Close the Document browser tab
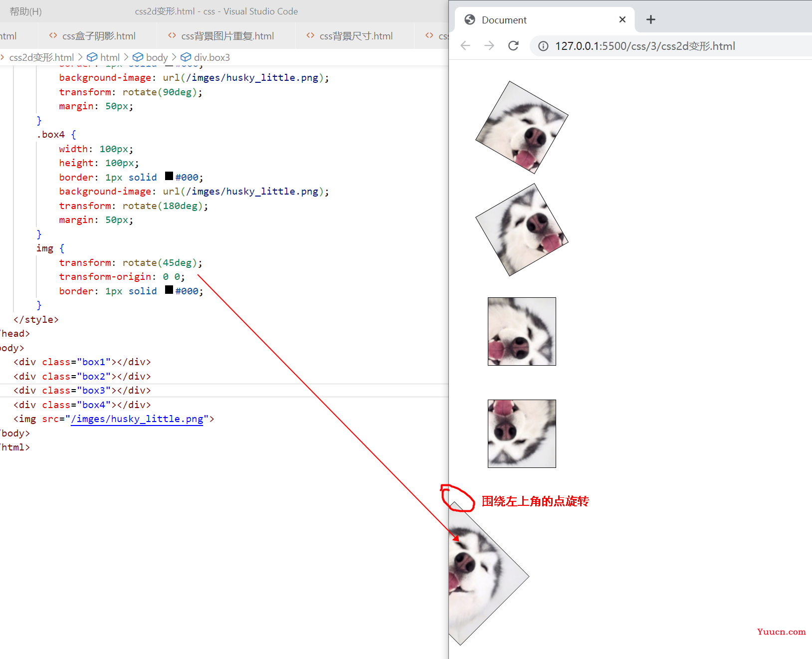812x659 pixels. tap(622, 19)
